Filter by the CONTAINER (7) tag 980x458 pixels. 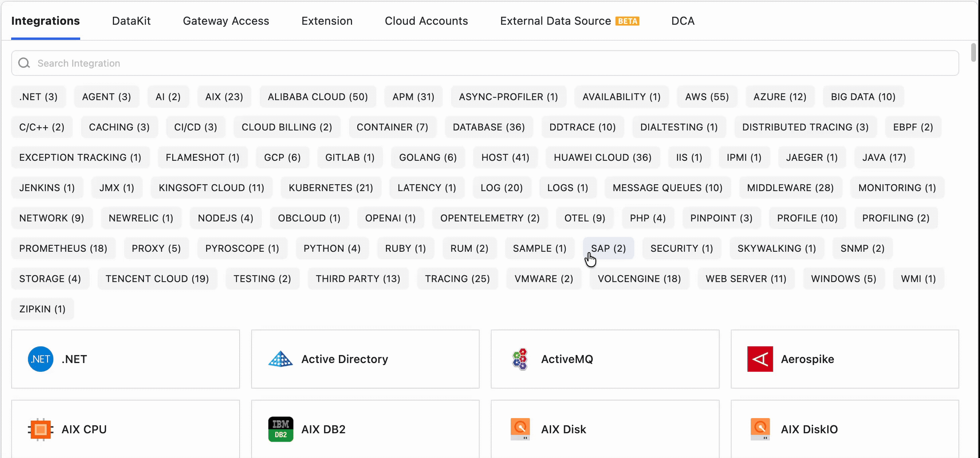392,127
